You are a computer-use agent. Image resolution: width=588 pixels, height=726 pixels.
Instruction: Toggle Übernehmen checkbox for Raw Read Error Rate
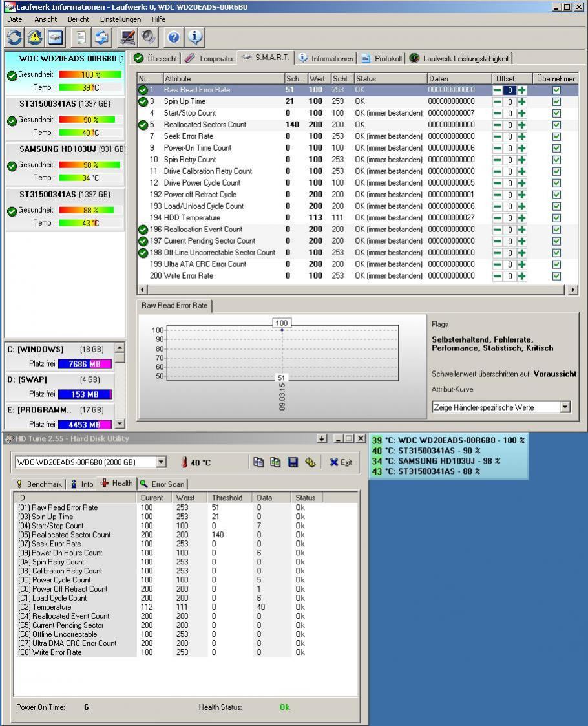(x=556, y=91)
